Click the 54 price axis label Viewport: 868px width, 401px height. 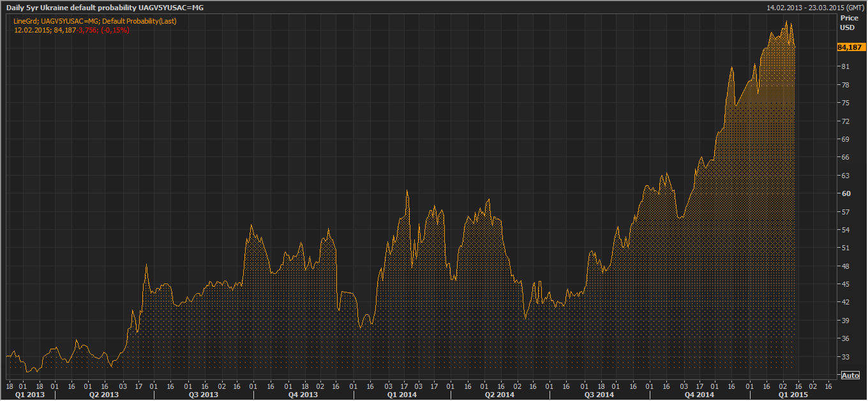(845, 230)
